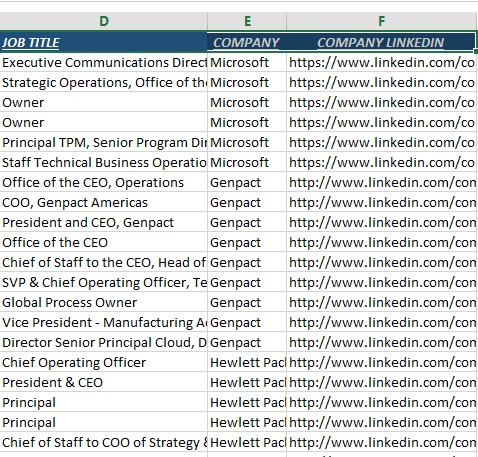This screenshot has width=478, height=457.
Task: Click Genpact in the Global Process Owner row
Action: pos(247,302)
